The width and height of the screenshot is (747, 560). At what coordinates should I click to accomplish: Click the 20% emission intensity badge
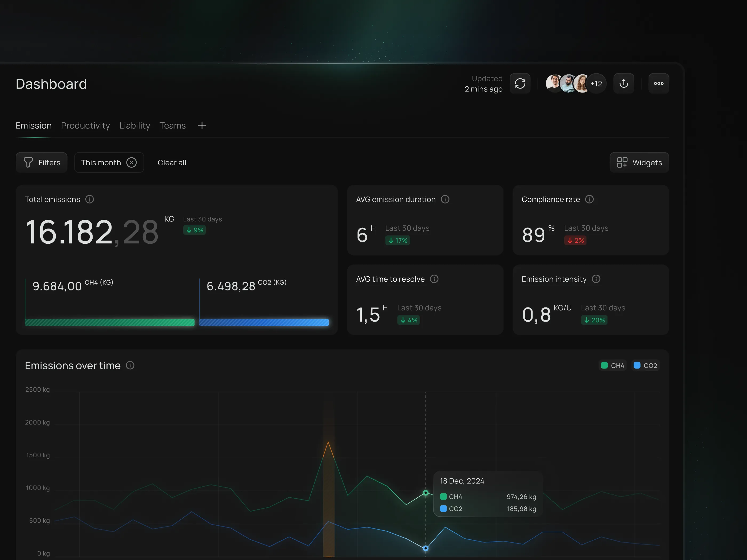594,320
